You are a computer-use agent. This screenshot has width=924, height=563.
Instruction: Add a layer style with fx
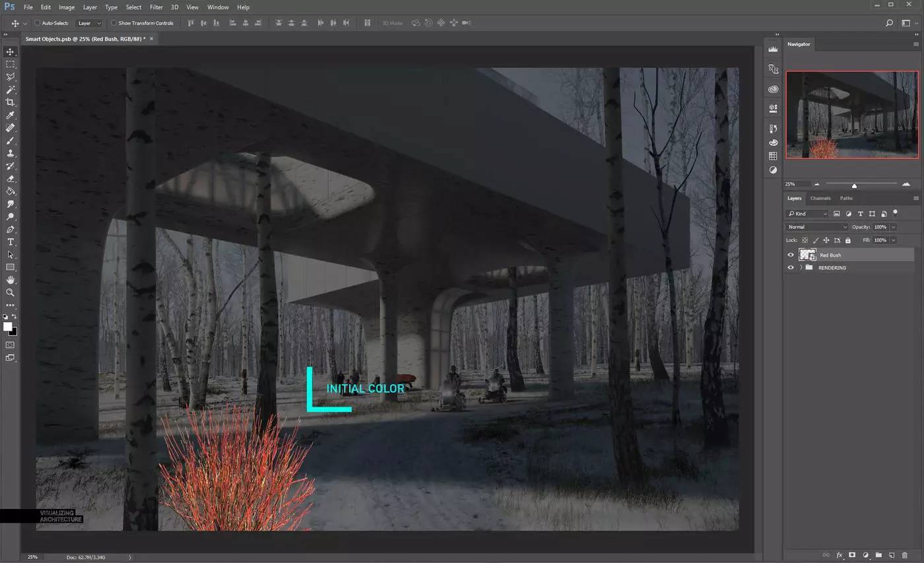(840, 555)
